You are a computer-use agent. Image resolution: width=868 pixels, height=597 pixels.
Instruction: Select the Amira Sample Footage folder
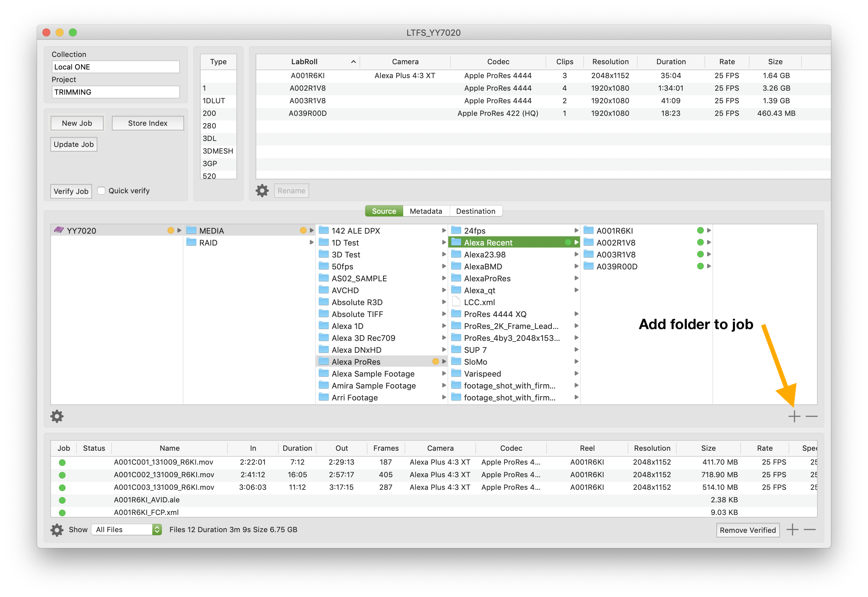381,385
